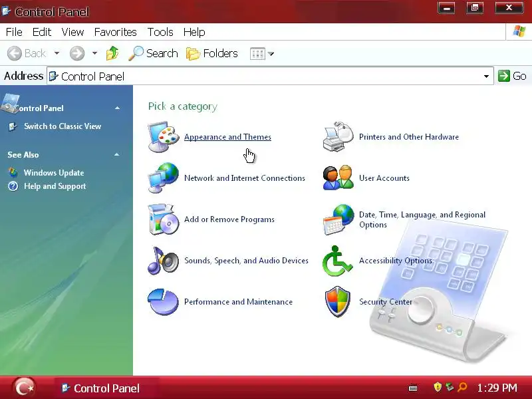Screen dimensions: 532x399
Task: Click inside the Address bar field
Action: pyautogui.click(x=270, y=76)
